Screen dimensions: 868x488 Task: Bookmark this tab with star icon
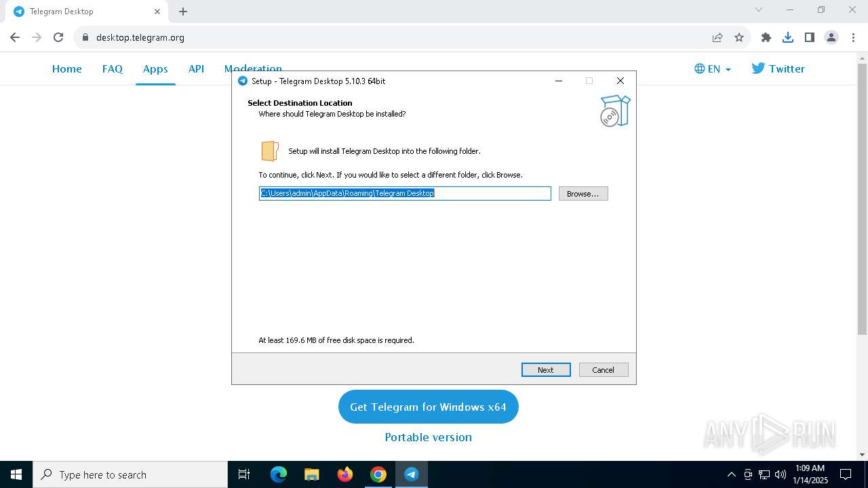[739, 37]
